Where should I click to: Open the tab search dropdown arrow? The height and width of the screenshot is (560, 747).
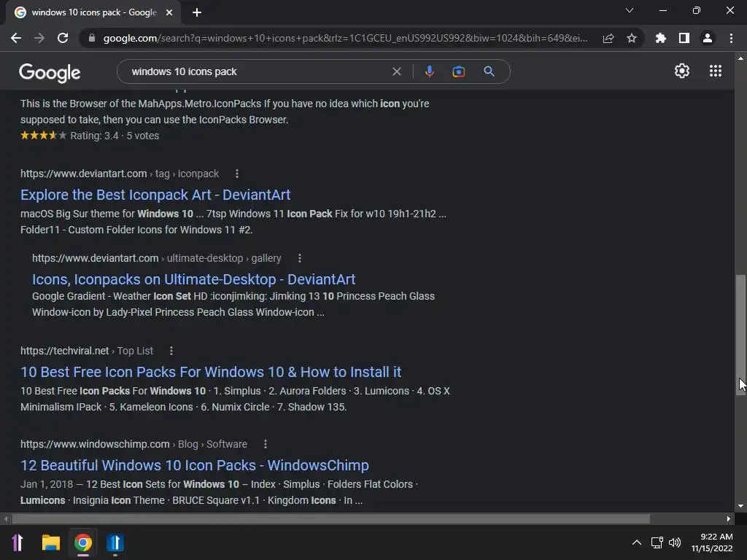click(630, 10)
